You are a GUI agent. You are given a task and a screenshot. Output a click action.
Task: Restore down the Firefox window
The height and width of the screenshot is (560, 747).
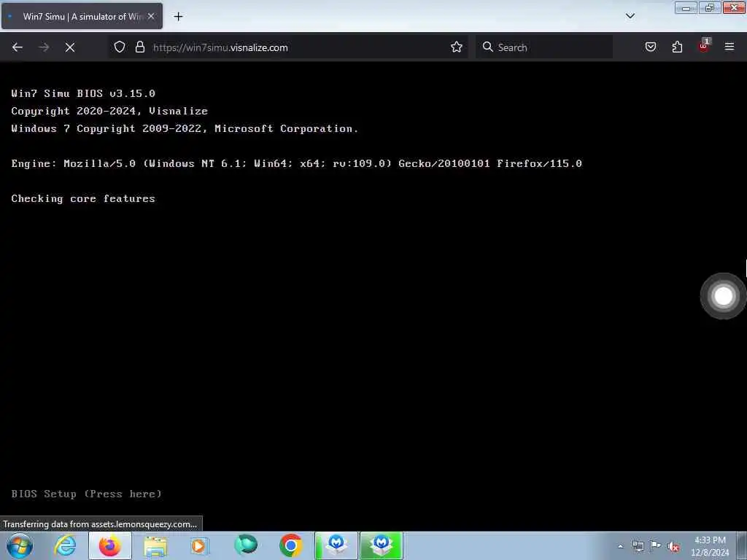coord(709,8)
